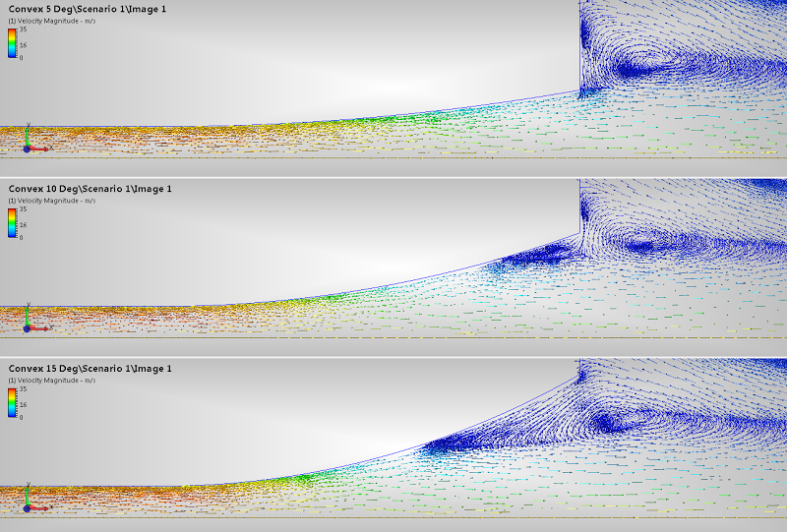787x532 pixels.
Task: Click the Velocity Magnitude label in Convex 15 Deg view
Action: pyautogui.click(x=52, y=381)
